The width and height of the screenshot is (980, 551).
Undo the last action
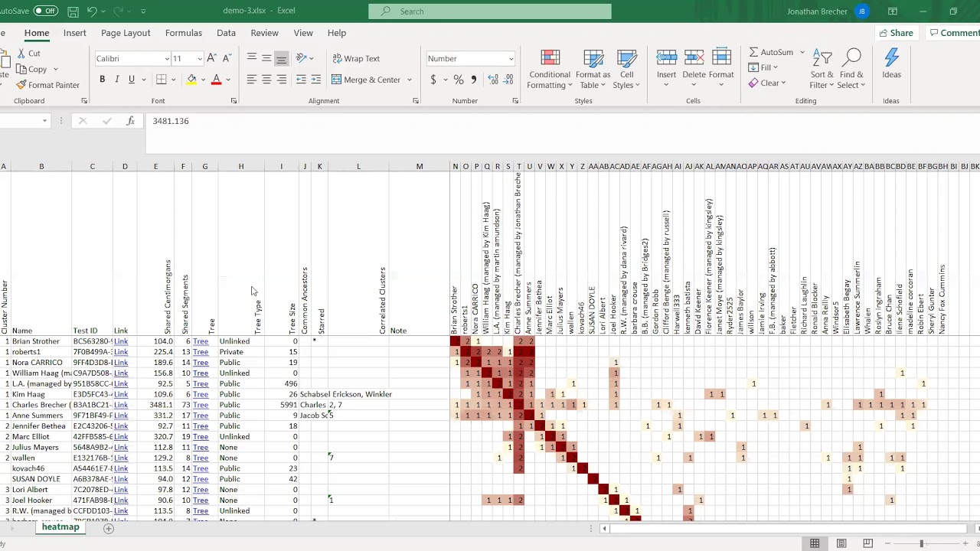coord(92,11)
